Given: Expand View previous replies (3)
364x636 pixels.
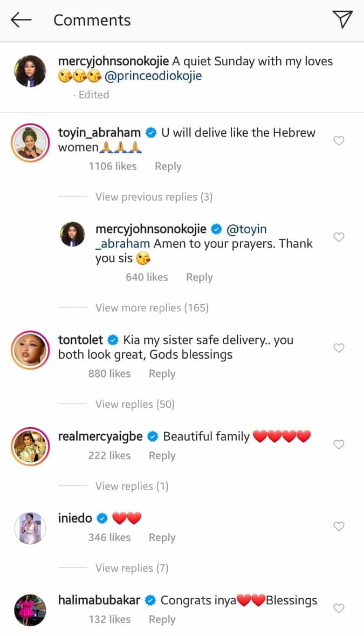Looking at the screenshot, I should click(154, 197).
